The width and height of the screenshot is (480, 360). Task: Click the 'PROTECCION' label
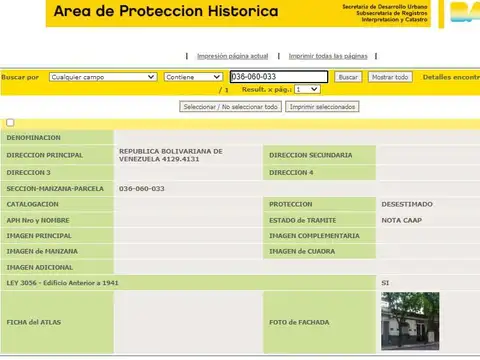(291, 204)
